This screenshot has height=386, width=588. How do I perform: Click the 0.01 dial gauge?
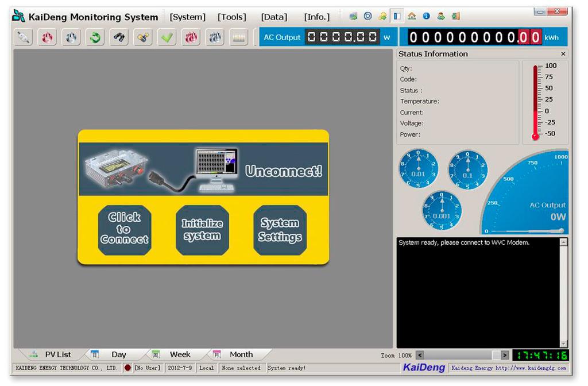click(419, 168)
